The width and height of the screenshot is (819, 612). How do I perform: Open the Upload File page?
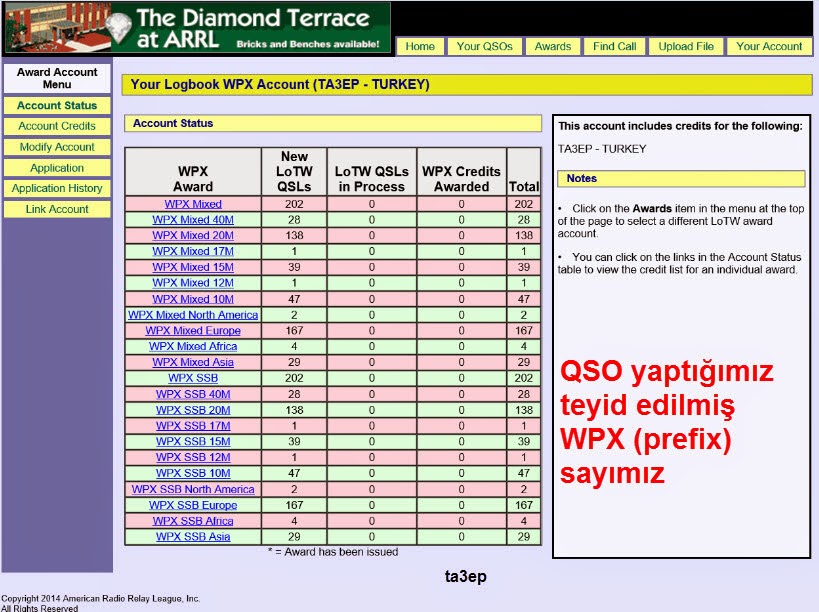(x=686, y=46)
